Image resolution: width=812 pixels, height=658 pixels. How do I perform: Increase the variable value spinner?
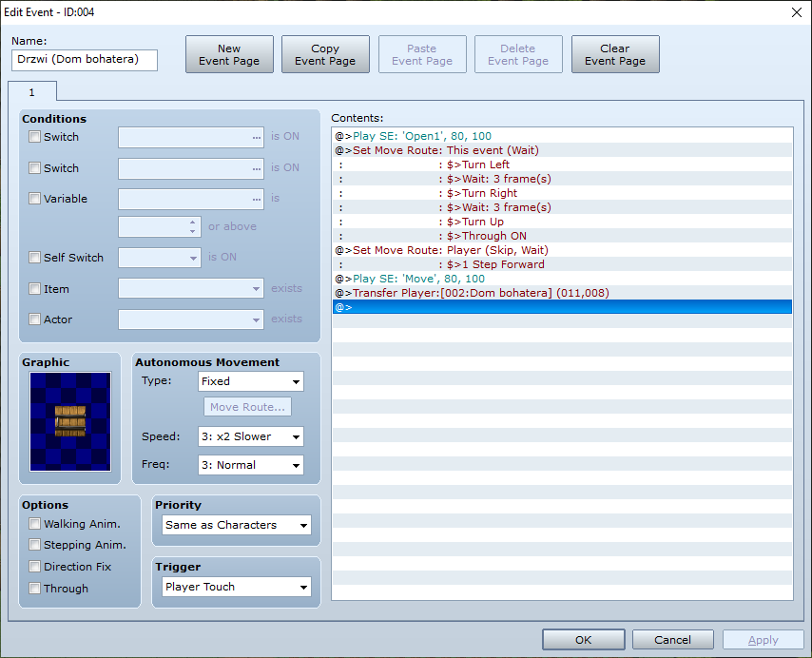pos(193,223)
